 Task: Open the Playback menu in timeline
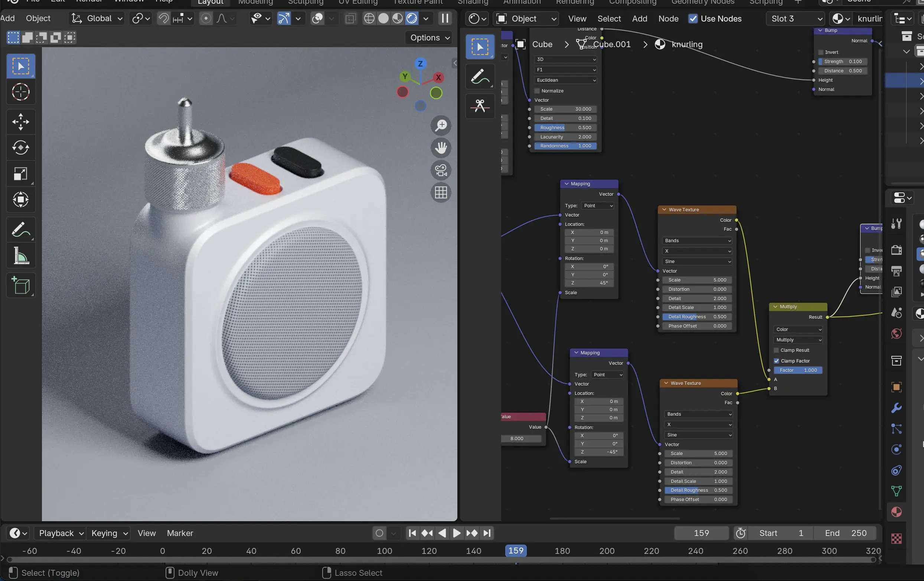(x=60, y=533)
